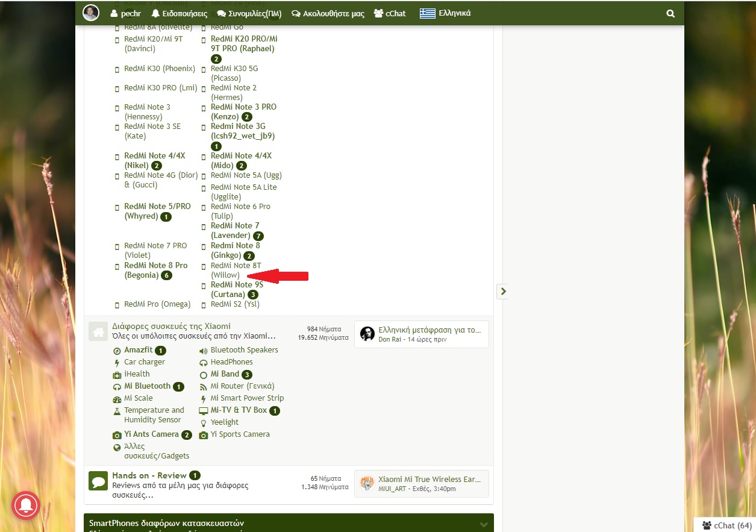Image resolution: width=756 pixels, height=532 pixels.
Task: Open the Amazfit subforum
Action: (139, 350)
